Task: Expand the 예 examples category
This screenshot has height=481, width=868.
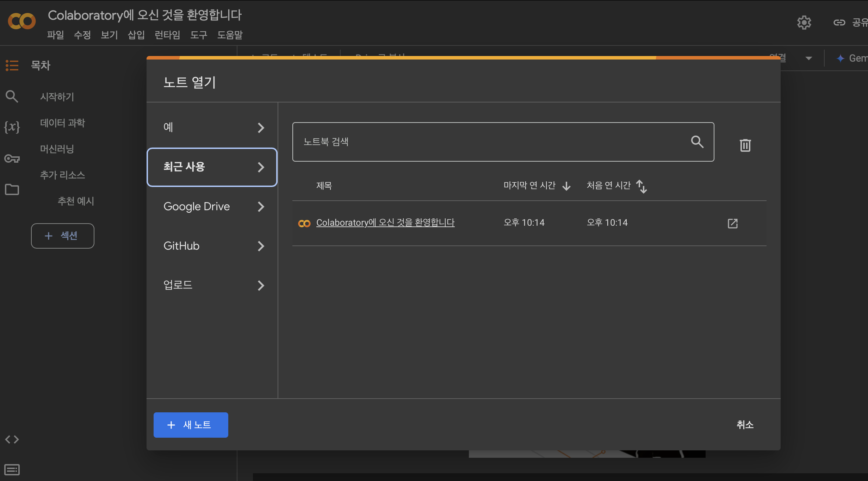Action: 212,127
